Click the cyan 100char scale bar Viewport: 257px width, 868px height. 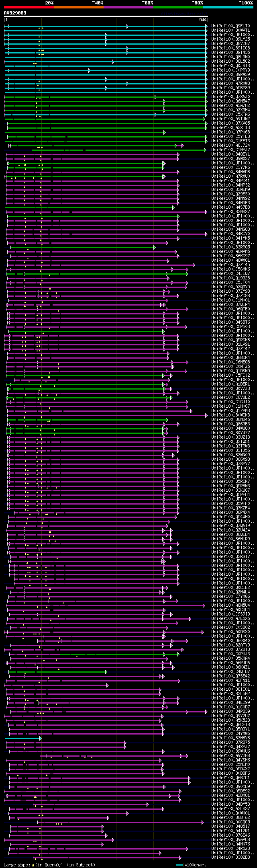pyautogui.click(x=179, y=865)
